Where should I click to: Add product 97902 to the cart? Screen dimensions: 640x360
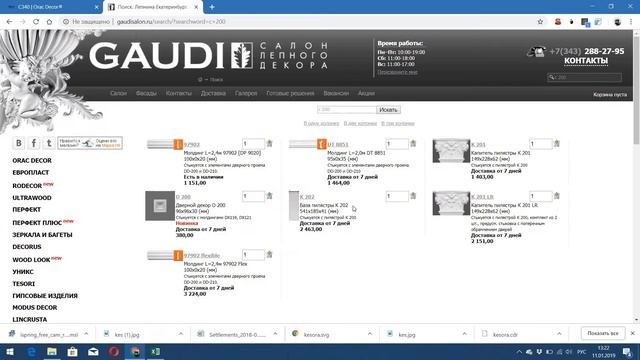(269, 144)
